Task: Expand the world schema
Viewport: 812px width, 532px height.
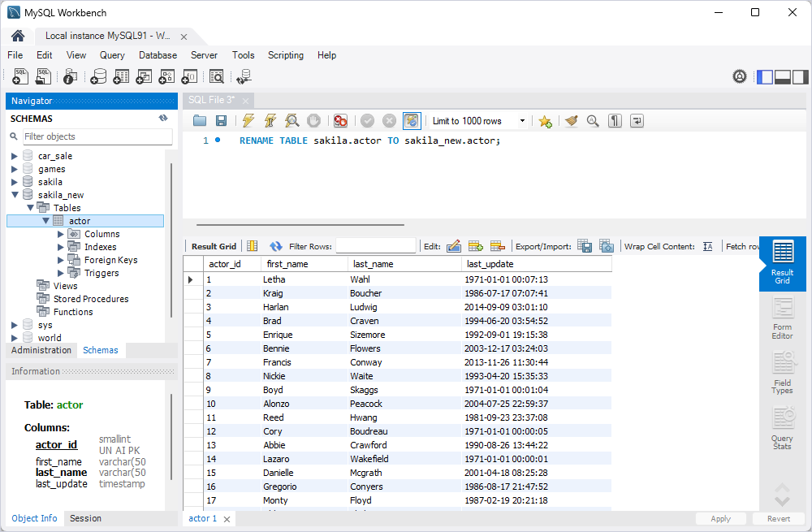Action: point(15,338)
